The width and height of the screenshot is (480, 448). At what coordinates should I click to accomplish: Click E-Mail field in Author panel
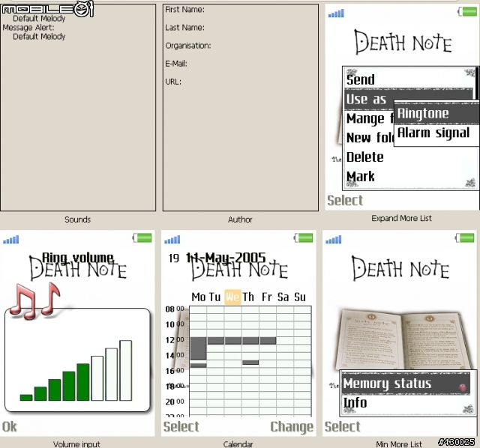click(176, 64)
